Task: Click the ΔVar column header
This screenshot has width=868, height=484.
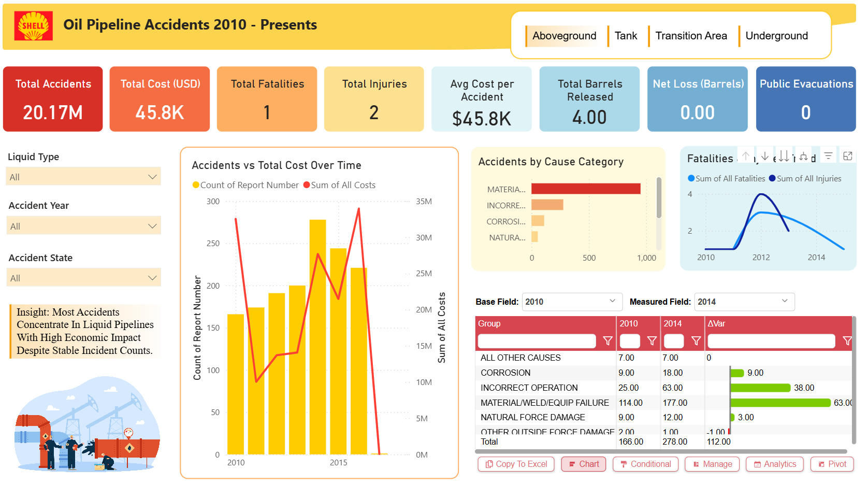Action: pos(778,323)
